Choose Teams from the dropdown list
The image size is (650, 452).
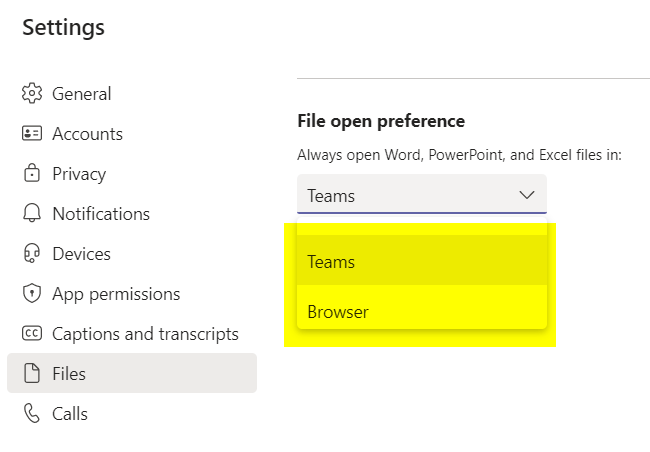tap(421, 262)
